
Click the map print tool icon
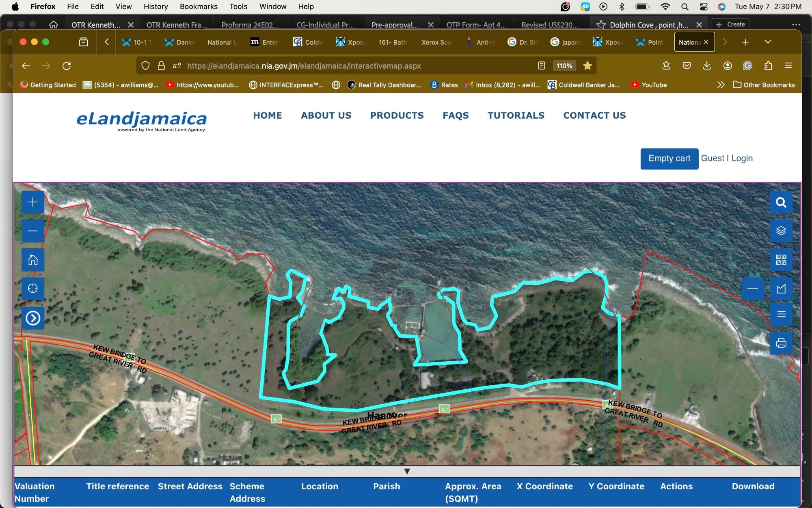(x=781, y=343)
